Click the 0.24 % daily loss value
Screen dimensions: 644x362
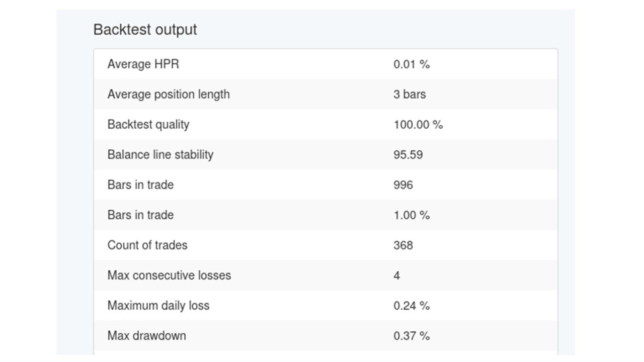click(411, 306)
